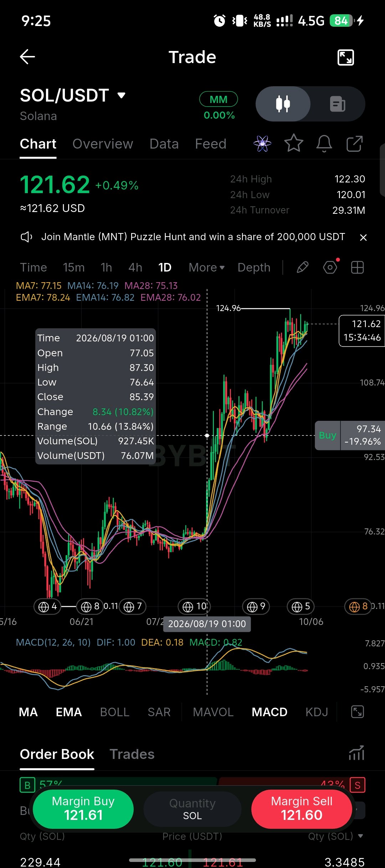Switch to the Overview tab
This screenshot has height=868, width=385.
(x=103, y=144)
